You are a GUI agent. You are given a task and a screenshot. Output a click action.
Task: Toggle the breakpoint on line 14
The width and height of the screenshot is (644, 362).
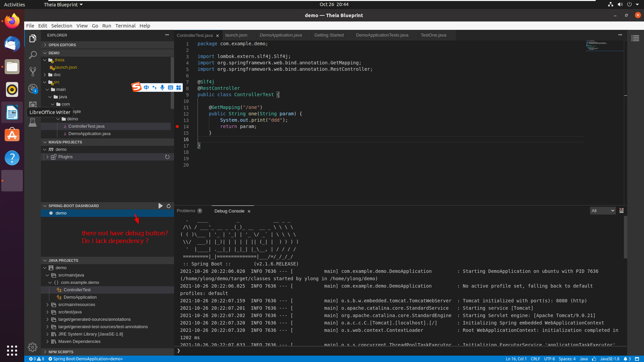pos(177,127)
